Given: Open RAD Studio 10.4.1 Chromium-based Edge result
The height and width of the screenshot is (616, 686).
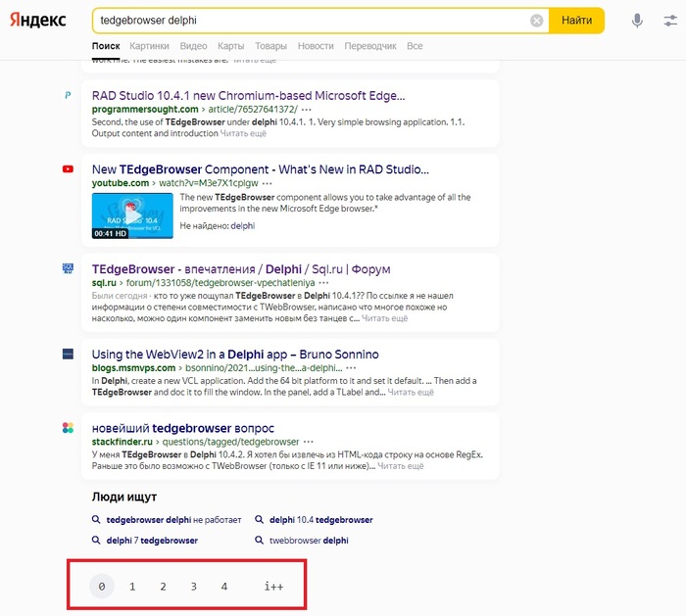Looking at the screenshot, I should [249, 96].
